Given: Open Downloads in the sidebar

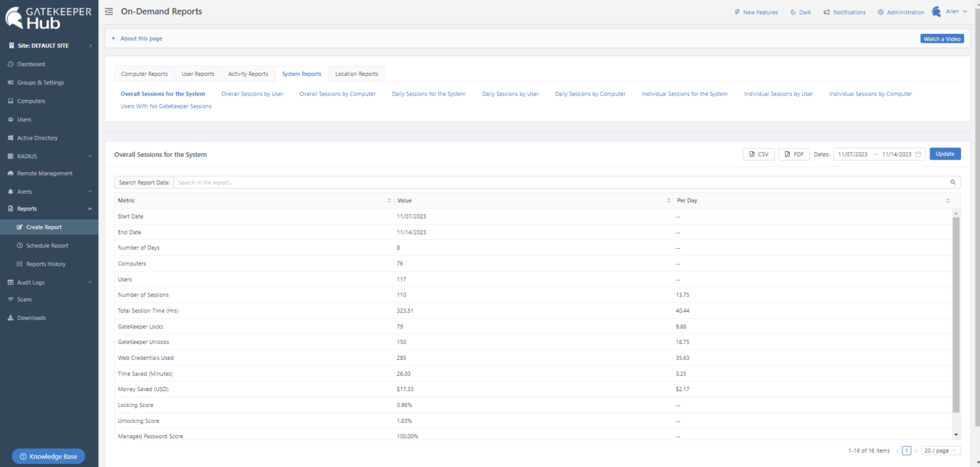Looking at the screenshot, I should tap(31, 318).
